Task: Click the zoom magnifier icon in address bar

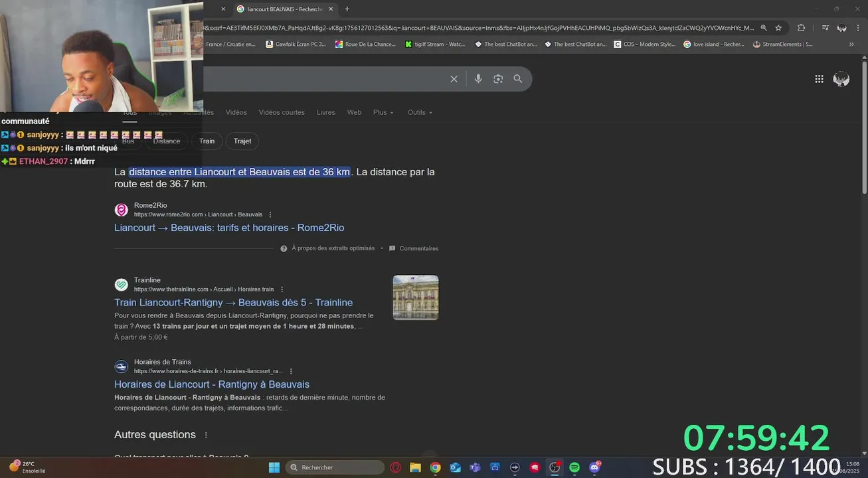Action: [x=764, y=28]
